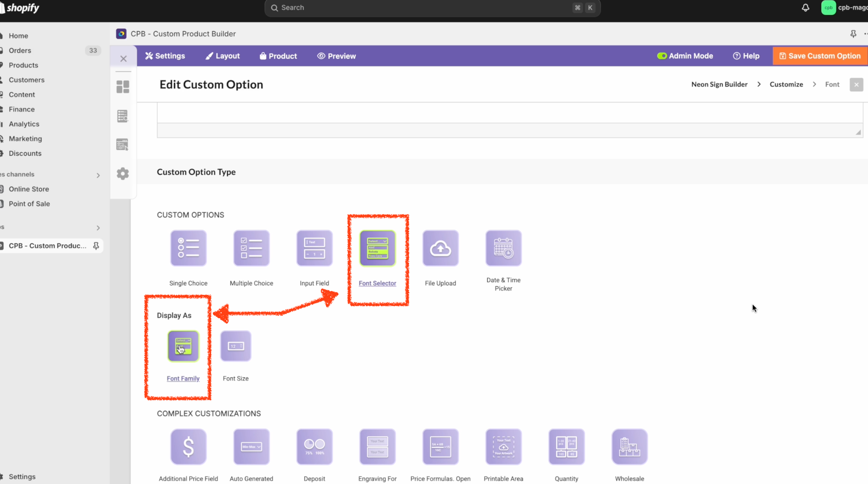868x484 pixels.
Task: Close the Edit Custom Option panel
Action: pos(856,85)
